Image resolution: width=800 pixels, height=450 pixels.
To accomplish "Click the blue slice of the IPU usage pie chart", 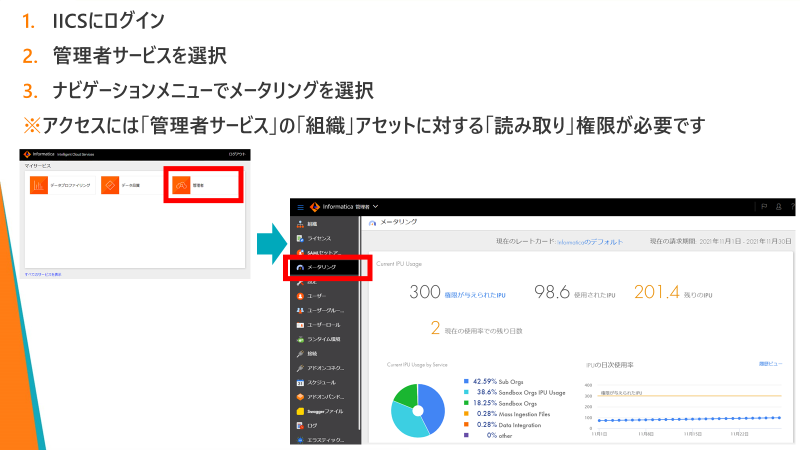I will coord(433,408).
